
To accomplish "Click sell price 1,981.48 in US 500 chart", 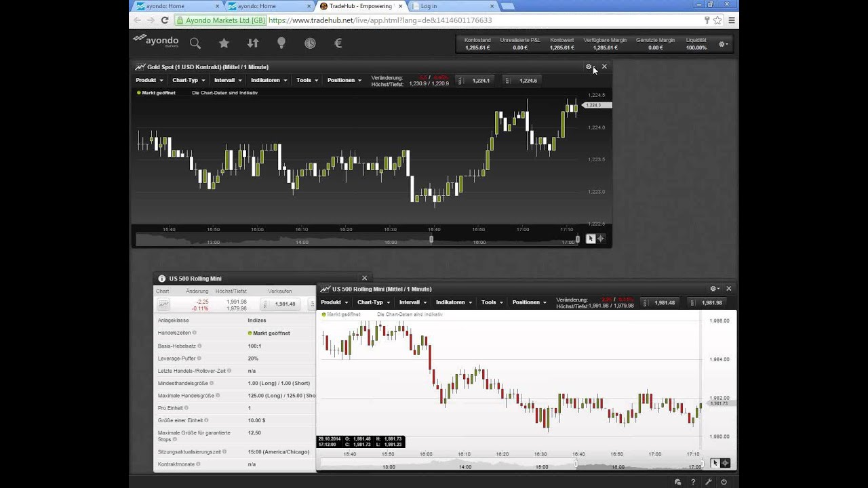I will 660,303.
